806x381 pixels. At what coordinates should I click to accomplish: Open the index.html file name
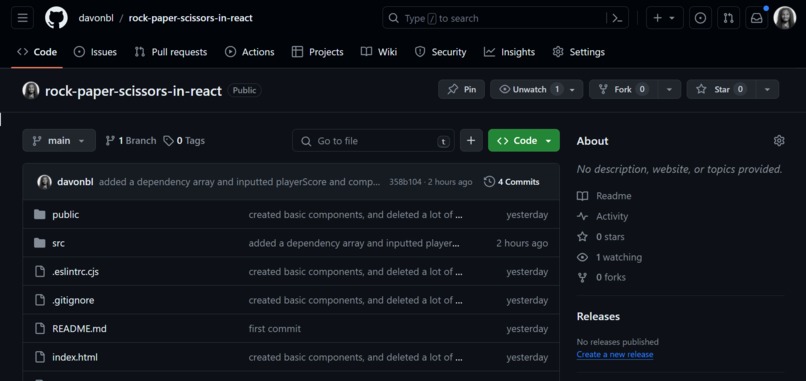coord(75,357)
